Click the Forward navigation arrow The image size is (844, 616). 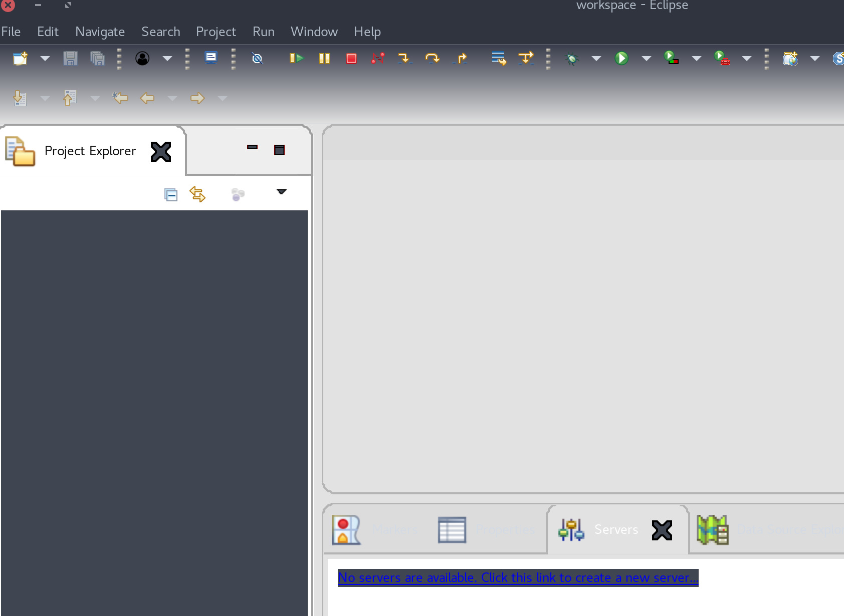(197, 98)
